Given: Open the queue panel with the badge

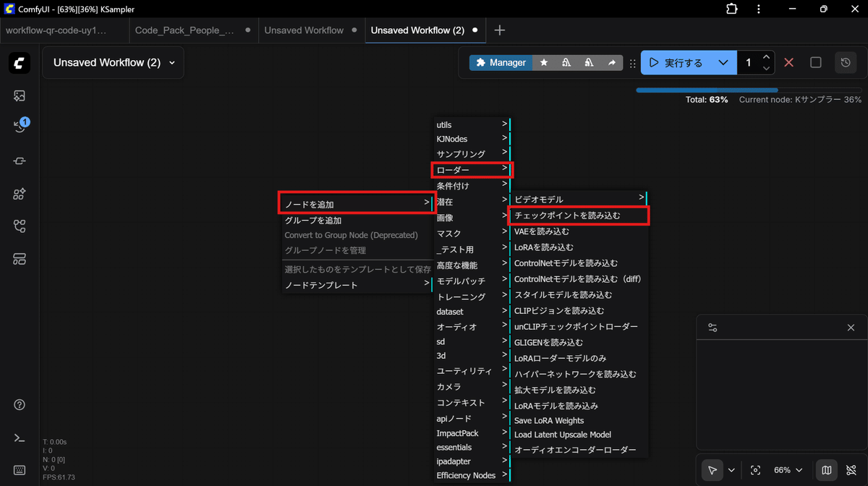Looking at the screenshot, I should click(19, 124).
